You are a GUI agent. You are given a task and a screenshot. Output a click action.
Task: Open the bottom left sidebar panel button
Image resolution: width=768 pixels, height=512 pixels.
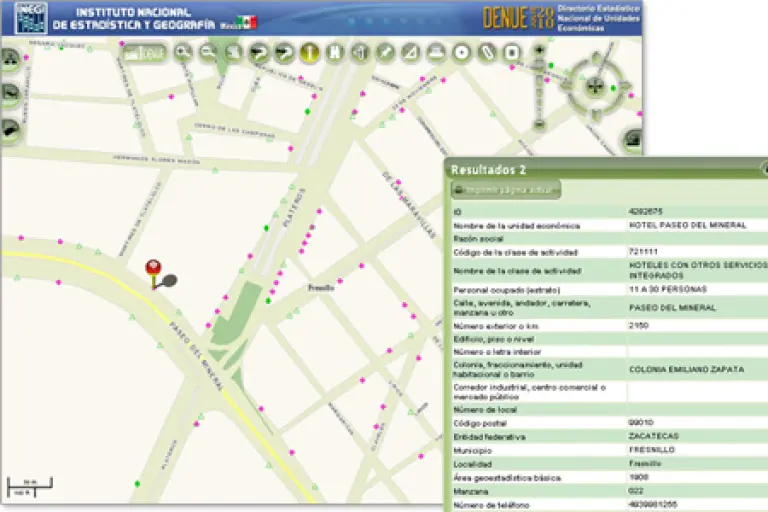point(9,130)
